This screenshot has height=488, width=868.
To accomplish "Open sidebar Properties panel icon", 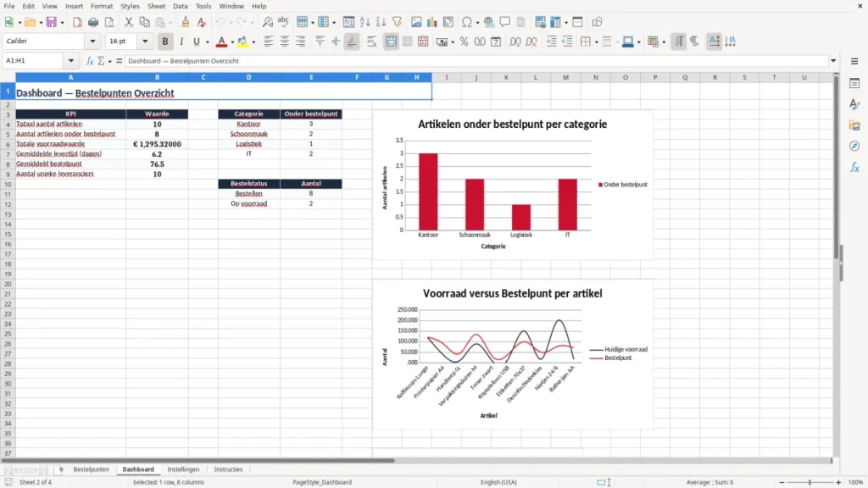I will pyautogui.click(x=854, y=84).
